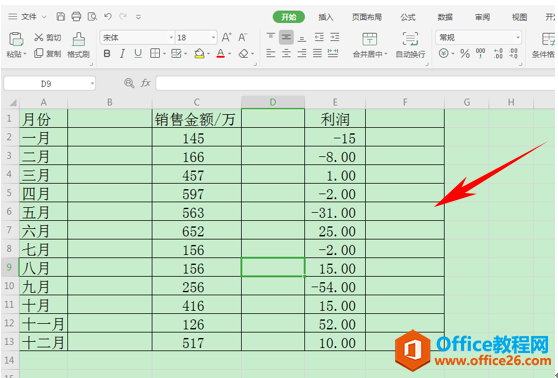Open the 文件 menu dropdown arrow
The image size is (558, 378).
(x=44, y=17)
